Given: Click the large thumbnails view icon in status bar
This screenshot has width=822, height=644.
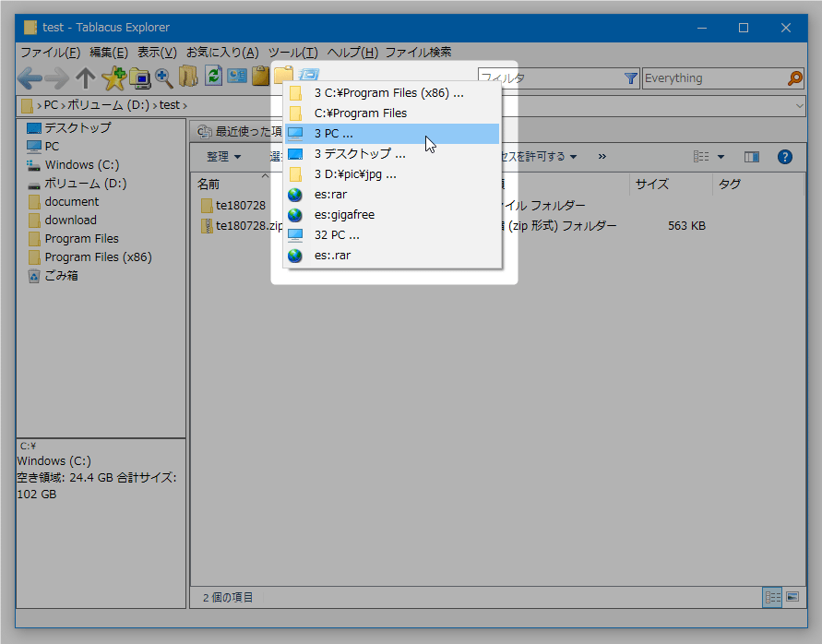Looking at the screenshot, I should point(792,597).
